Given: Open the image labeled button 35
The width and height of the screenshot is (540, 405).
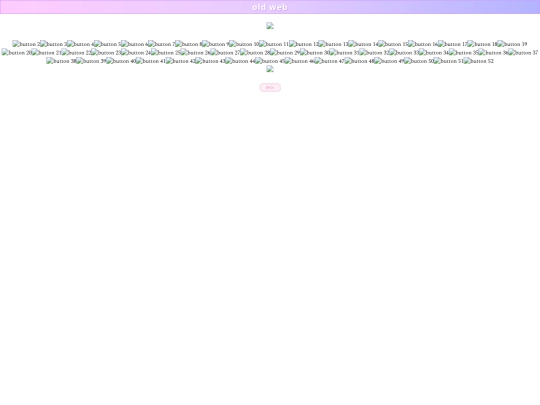Looking at the screenshot, I should click(x=464, y=53).
